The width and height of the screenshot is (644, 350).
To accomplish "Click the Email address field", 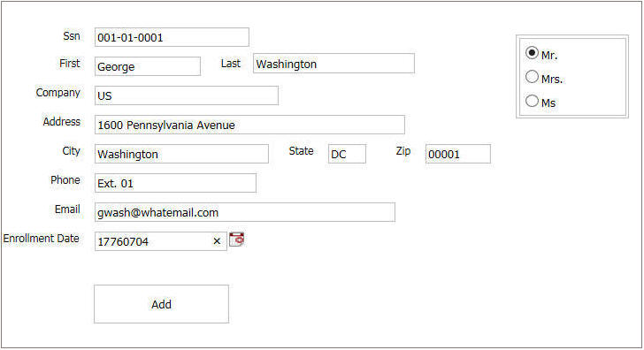I will coord(245,212).
